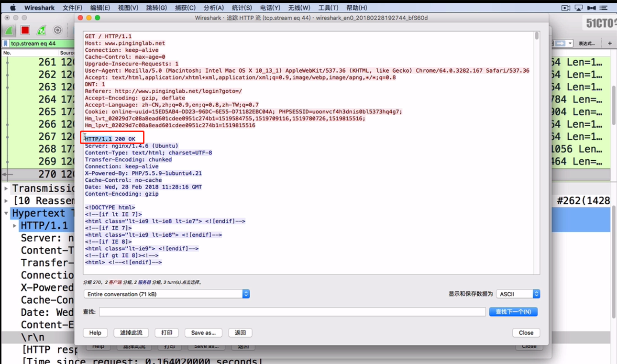The width and height of the screenshot is (617, 364).
Task: Open the 编辑(E) menu
Action: (100, 8)
